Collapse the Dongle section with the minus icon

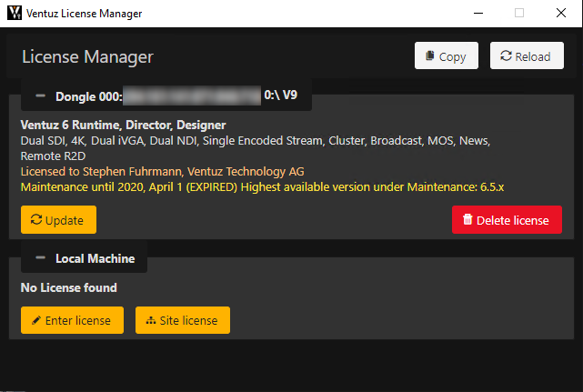[40, 95]
